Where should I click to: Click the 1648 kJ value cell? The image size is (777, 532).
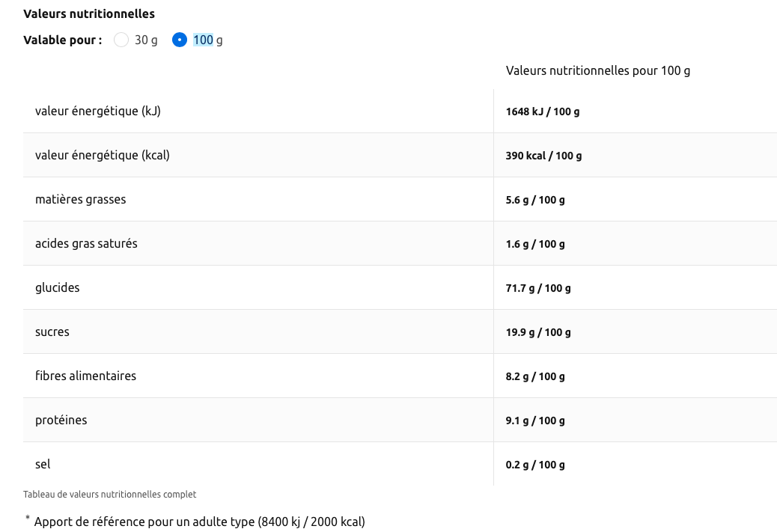point(543,111)
